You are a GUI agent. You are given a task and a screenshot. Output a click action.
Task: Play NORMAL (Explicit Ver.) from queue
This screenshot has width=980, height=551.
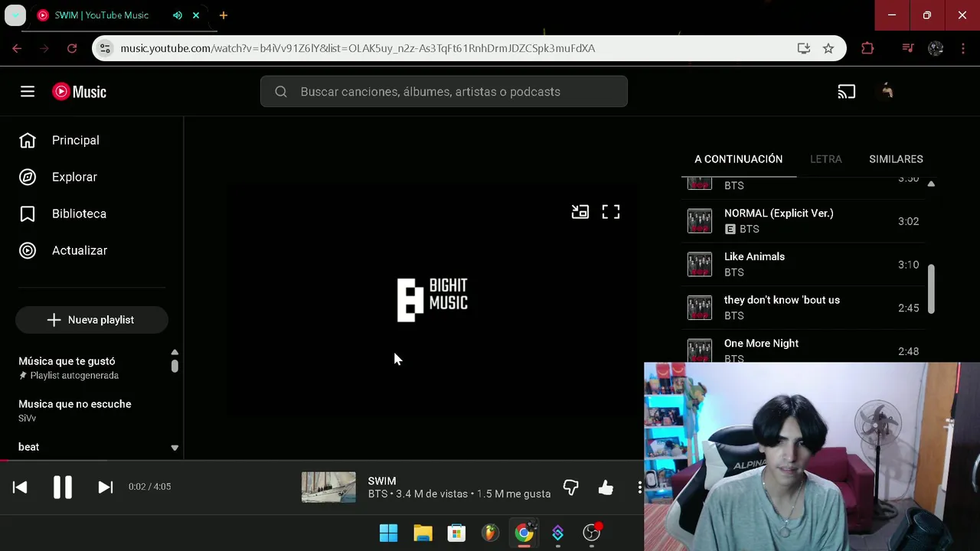click(x=802, y=221)
